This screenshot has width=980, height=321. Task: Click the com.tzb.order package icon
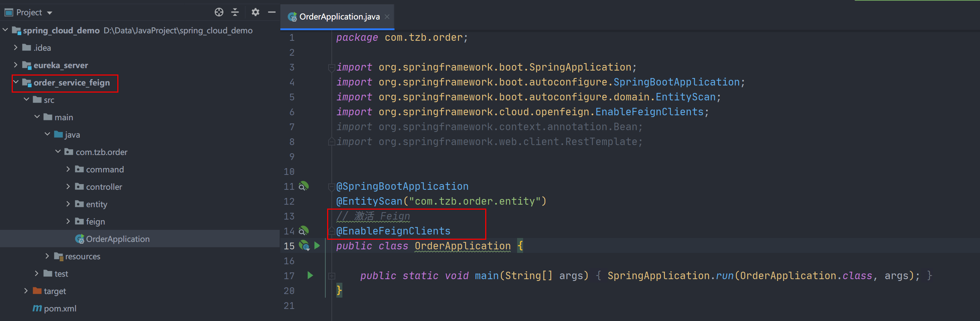point(69,152)
